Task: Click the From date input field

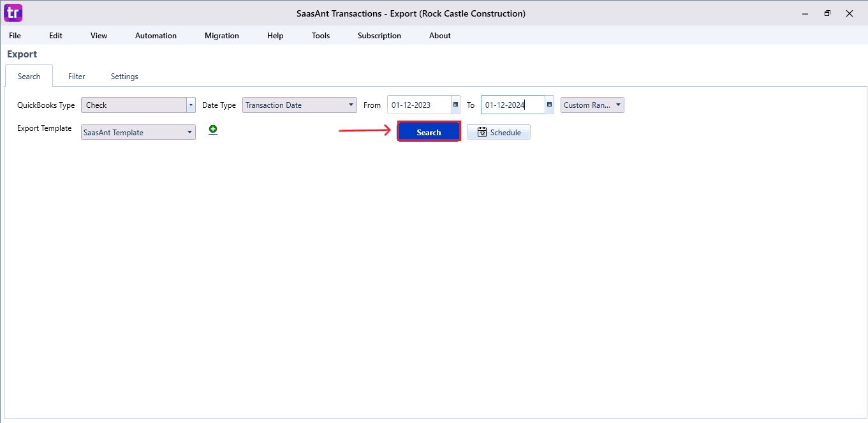Action: click(x=418, y=105)
